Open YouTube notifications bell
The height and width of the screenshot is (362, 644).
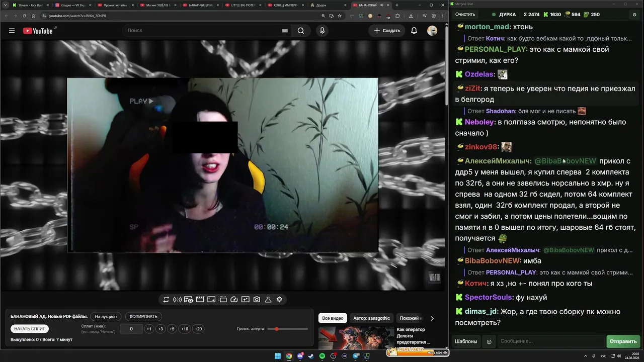coord(414,31)
